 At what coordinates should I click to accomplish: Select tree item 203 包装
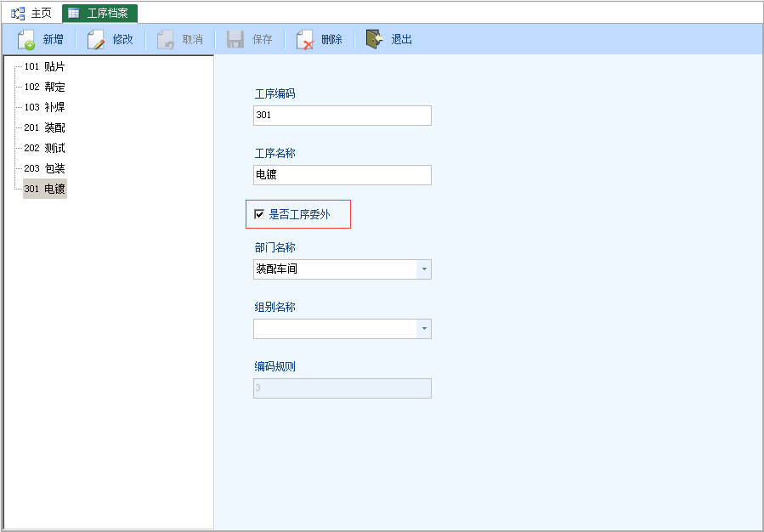coord(44,168)
